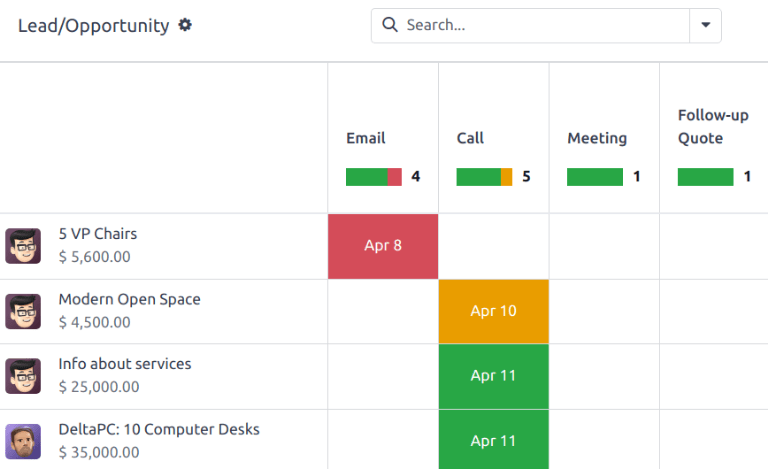This screenshot has width=768, height=469.
Task: Click the Meeting column green progress bar
Action: pos(594,177)
